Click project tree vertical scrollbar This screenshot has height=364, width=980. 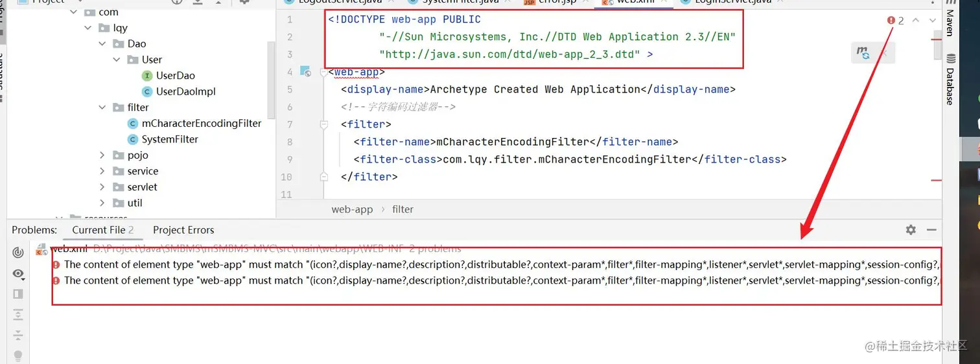click(272, 80)
